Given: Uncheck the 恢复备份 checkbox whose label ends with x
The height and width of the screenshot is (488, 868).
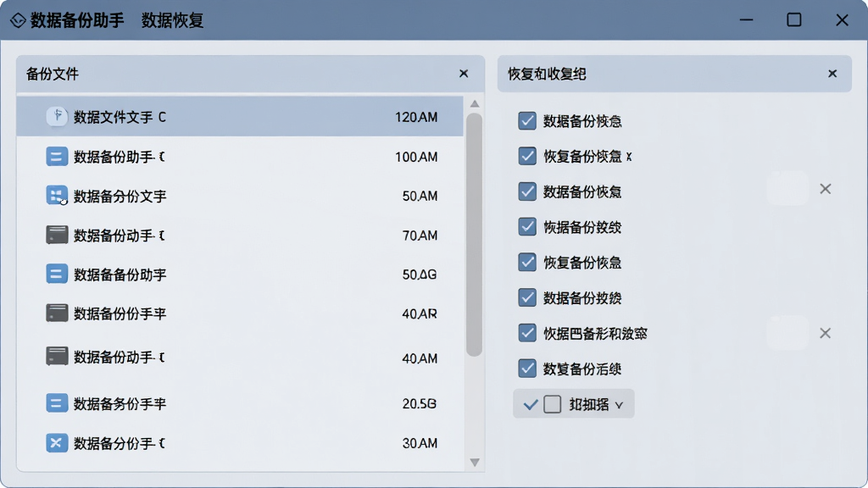Looking at the screenshot, I should click(x=527, y=156).
